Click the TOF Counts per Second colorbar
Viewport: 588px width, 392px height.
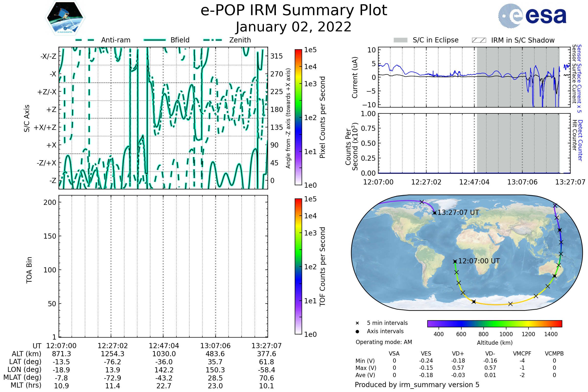tap(298, 266)
